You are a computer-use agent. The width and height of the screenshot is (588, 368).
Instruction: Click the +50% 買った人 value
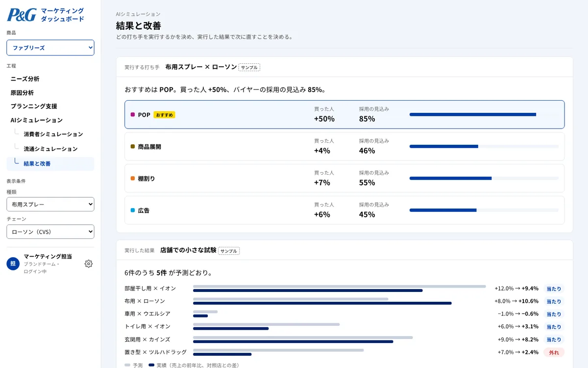tap(324, 119)
